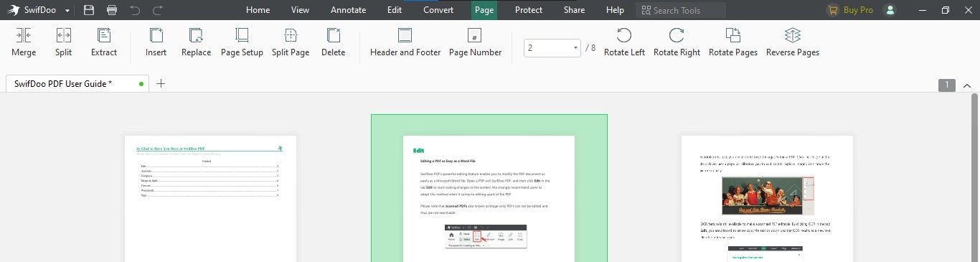This screenshot has width=980, height=262.
Task: Add Page Number via toolbar
Action: [x=475, y=35]
